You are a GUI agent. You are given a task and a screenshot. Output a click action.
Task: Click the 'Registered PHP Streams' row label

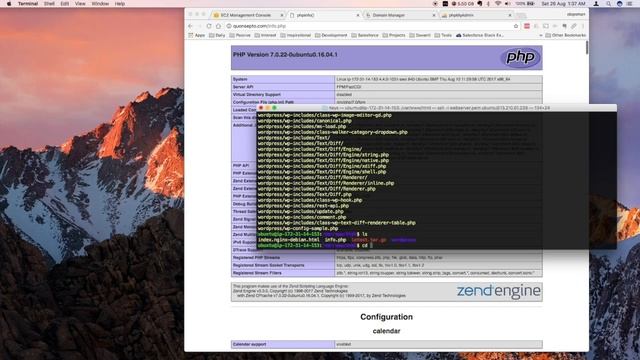click(x=256, y=258)
